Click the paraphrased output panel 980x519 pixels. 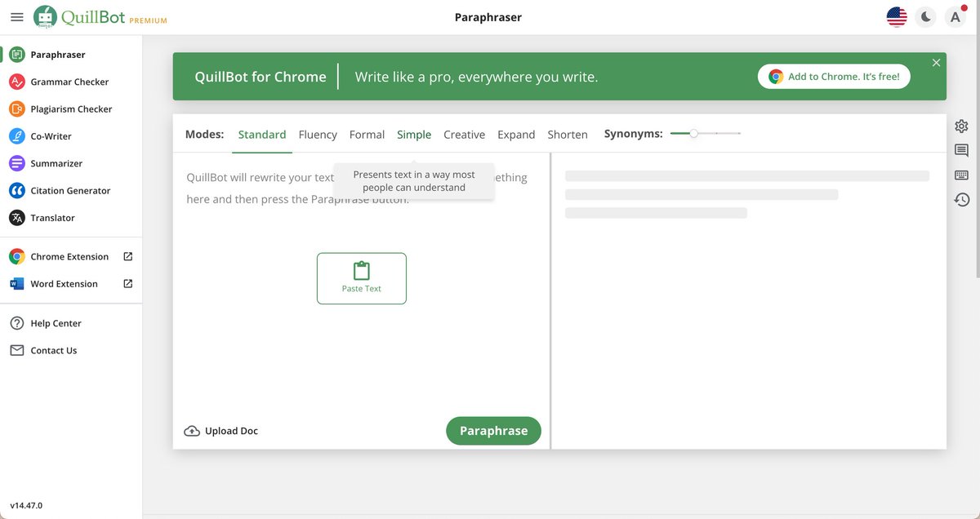[749, 300]
